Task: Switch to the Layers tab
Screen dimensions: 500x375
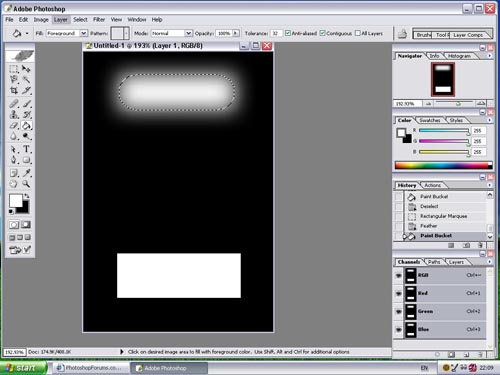Action: [456, 262]
